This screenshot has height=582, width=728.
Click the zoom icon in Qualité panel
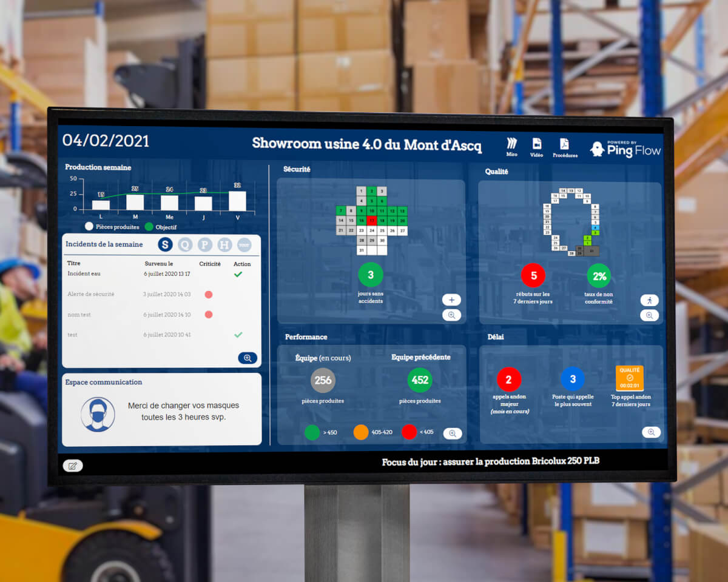tap(649, 316)
